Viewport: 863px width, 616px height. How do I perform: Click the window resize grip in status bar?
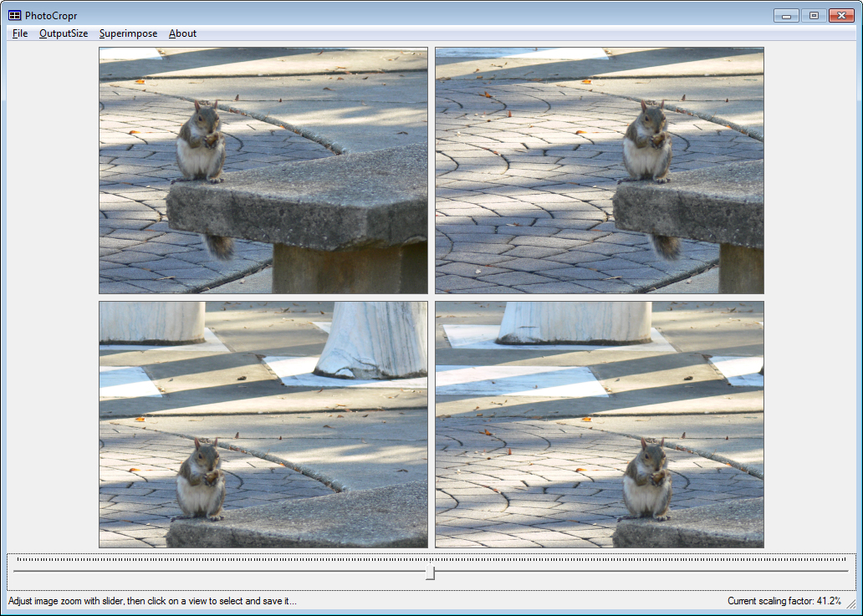point(851,604)
